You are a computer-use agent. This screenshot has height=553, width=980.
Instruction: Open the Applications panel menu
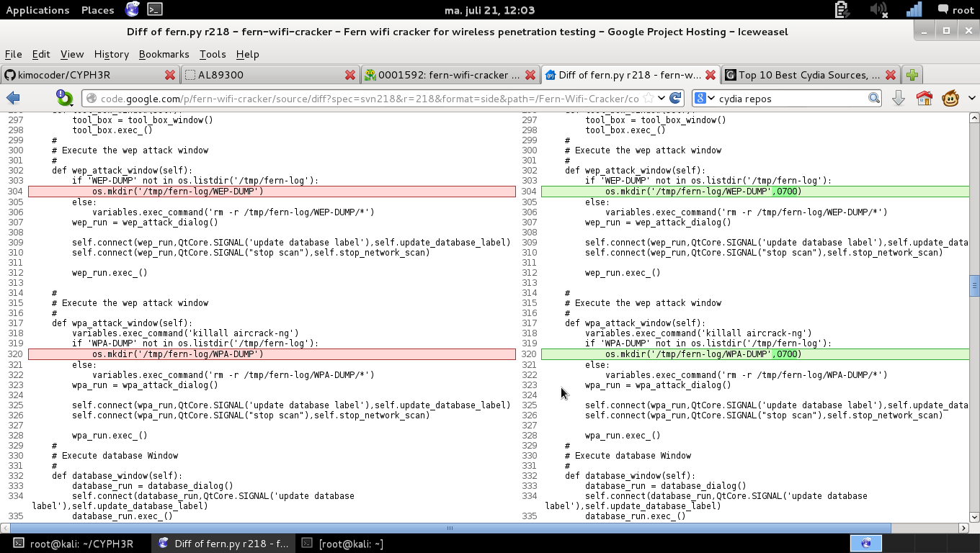[x=37, y=10]
